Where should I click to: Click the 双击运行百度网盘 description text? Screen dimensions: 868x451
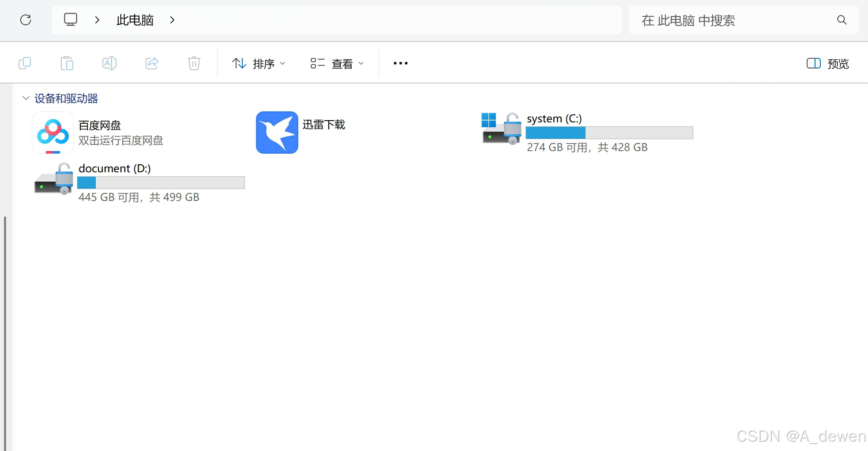[x=121, y=140]
